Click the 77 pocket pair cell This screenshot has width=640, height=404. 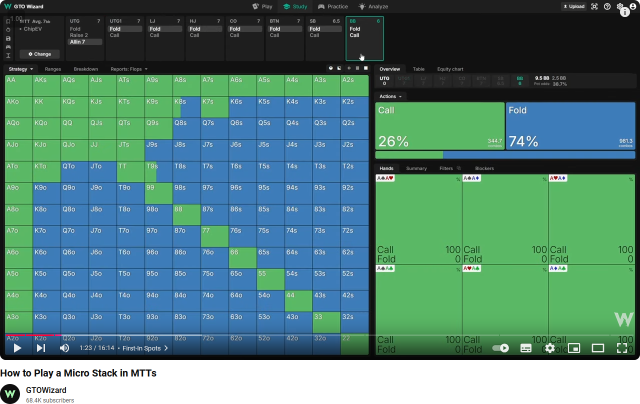(x=214, y=236)
